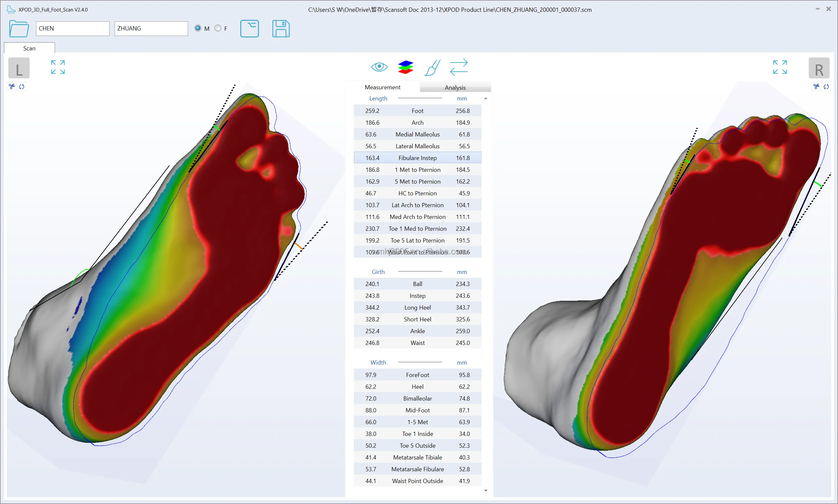Click the ZHUANG name input field
The height and width of the screenshot is (504, 838).
151,28
